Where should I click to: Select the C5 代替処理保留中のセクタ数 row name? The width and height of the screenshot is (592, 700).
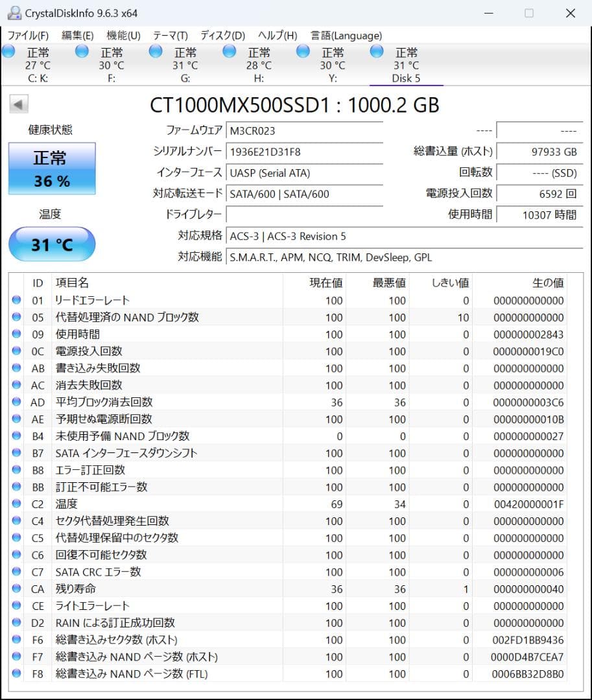pos(117,537)
